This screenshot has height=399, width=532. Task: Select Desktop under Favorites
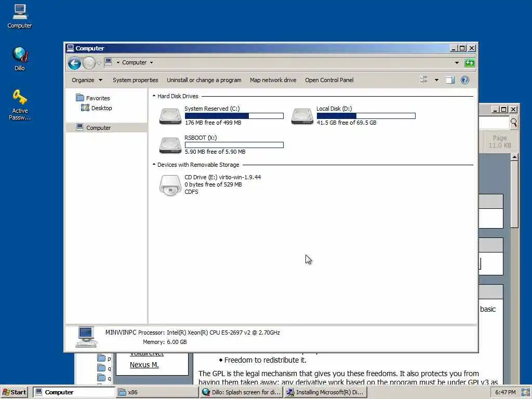[97, 108]
